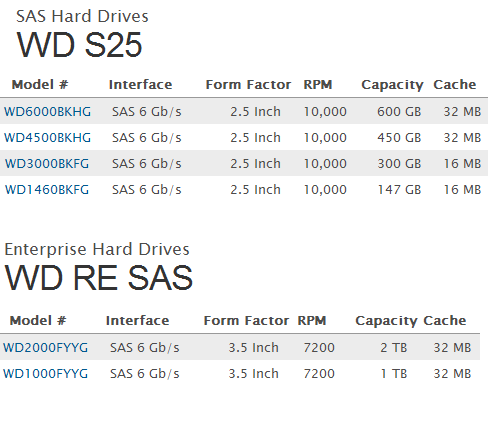The height and width of the screenshot is (436, 488).
Task: Click Interface header in S25 table
Action: 141,85
